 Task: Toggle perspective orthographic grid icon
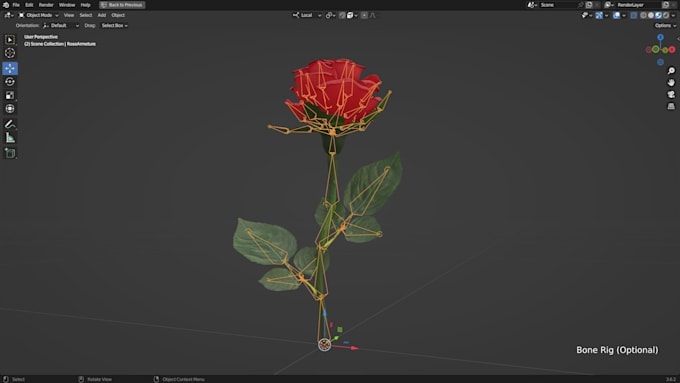(671, 106)
